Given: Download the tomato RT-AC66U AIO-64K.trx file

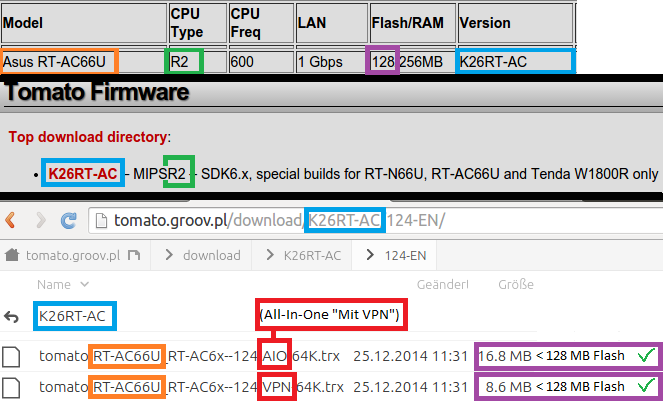Looking at the screenshot, I should 189,356.
